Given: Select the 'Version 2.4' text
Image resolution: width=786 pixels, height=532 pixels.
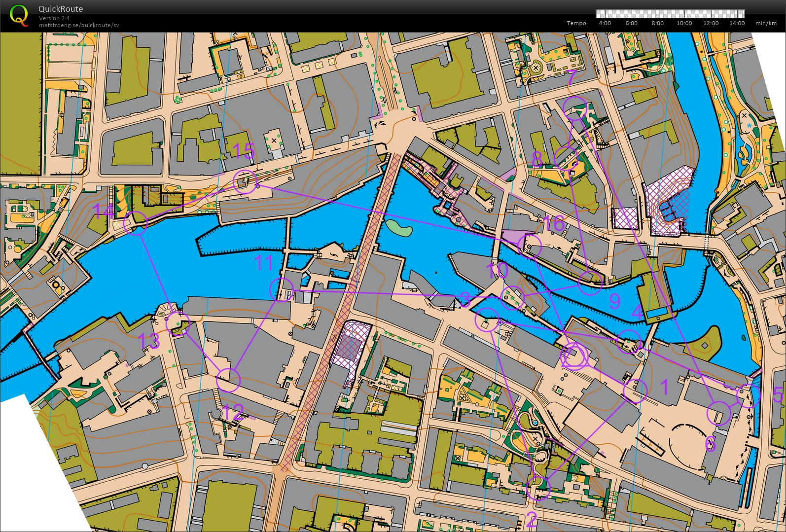Looking at the screenshot, I should point(54,18).
